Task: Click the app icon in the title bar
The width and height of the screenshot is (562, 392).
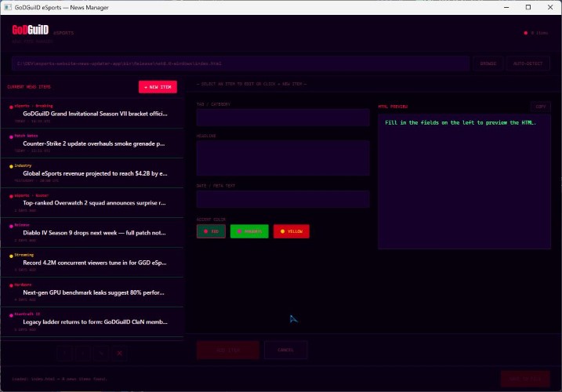Action: click(8, 7)
